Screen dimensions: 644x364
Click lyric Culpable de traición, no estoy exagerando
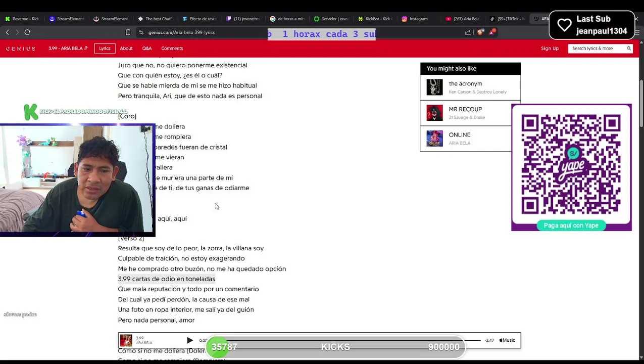(181, 258)
